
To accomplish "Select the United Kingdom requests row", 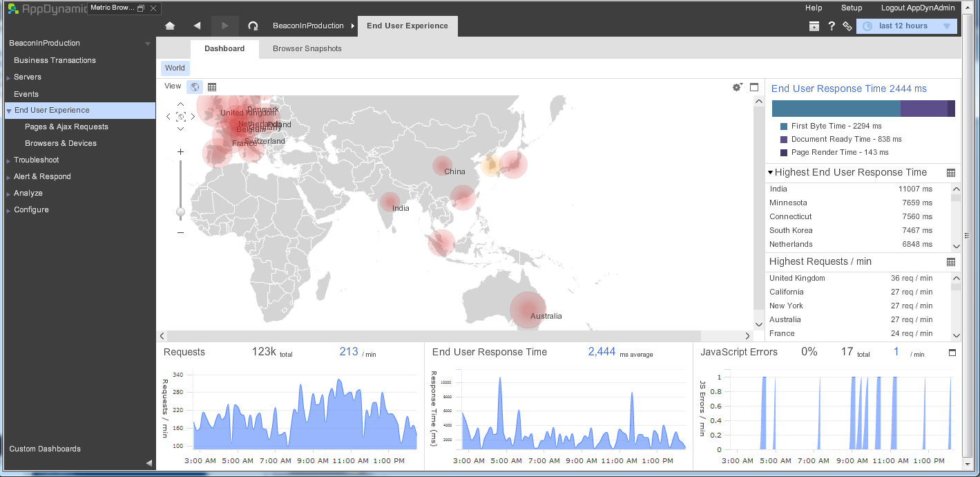I will [x=858, y=279].
